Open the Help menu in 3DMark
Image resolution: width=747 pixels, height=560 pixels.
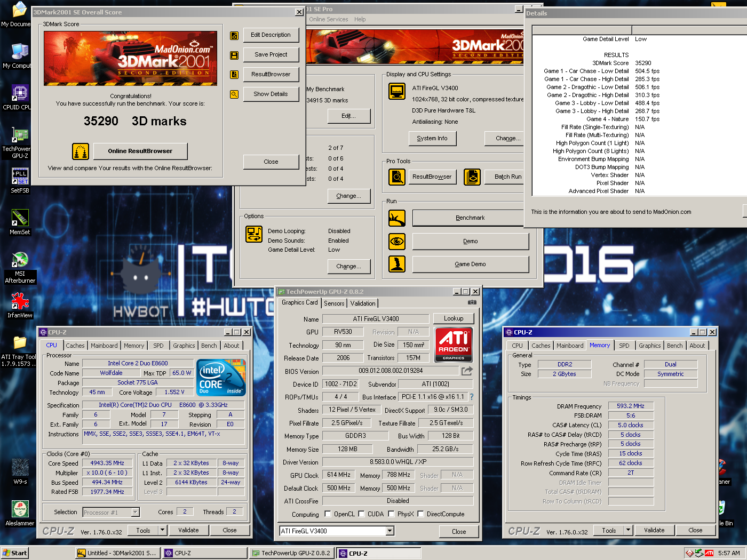360,19
